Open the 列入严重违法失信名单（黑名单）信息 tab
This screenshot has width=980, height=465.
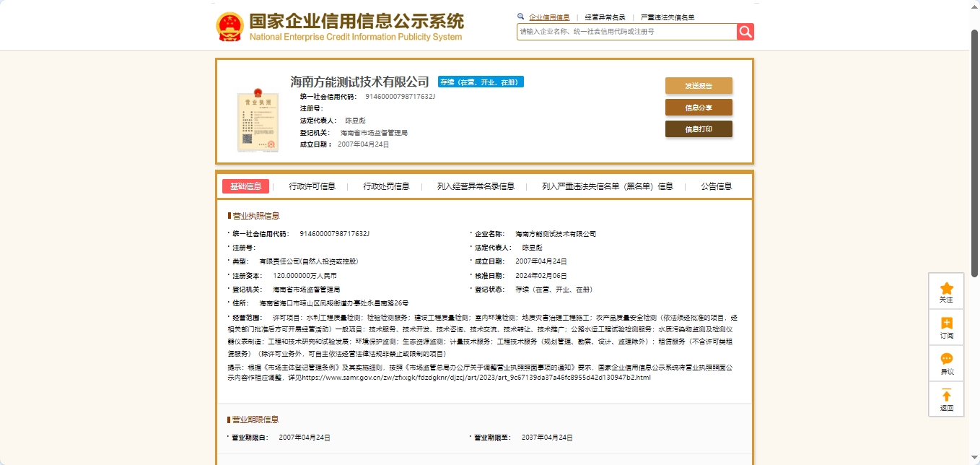[x=608, y=186]
